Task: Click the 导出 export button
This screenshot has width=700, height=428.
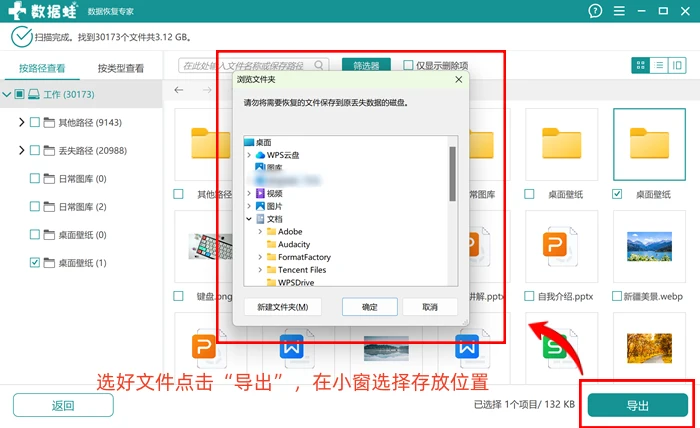Action: coord(638,405)
